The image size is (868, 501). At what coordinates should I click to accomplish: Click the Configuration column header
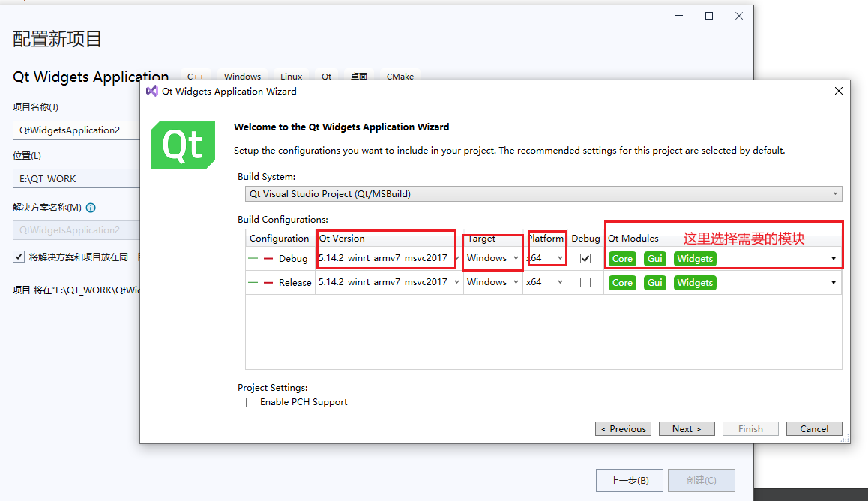[x=280, y=238]
